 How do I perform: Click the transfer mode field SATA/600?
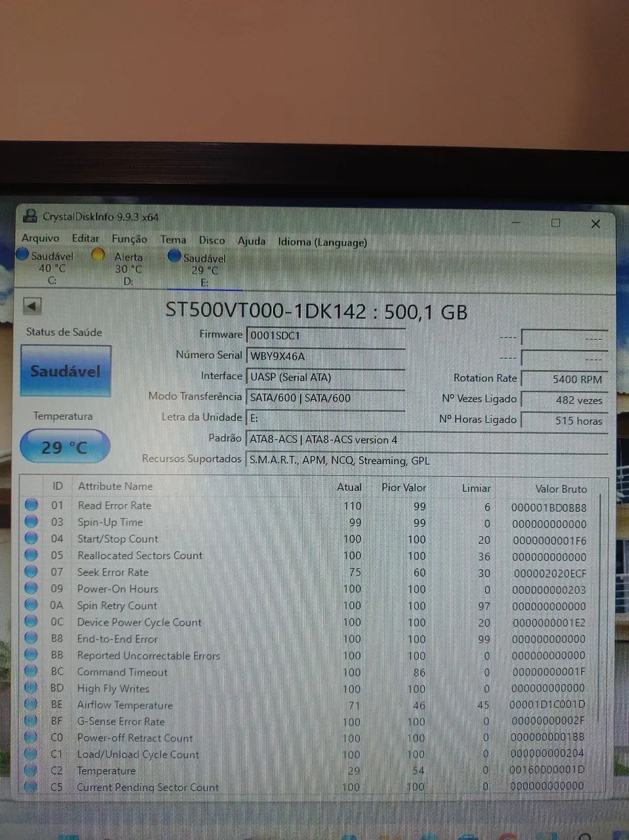tap(326, 398)
